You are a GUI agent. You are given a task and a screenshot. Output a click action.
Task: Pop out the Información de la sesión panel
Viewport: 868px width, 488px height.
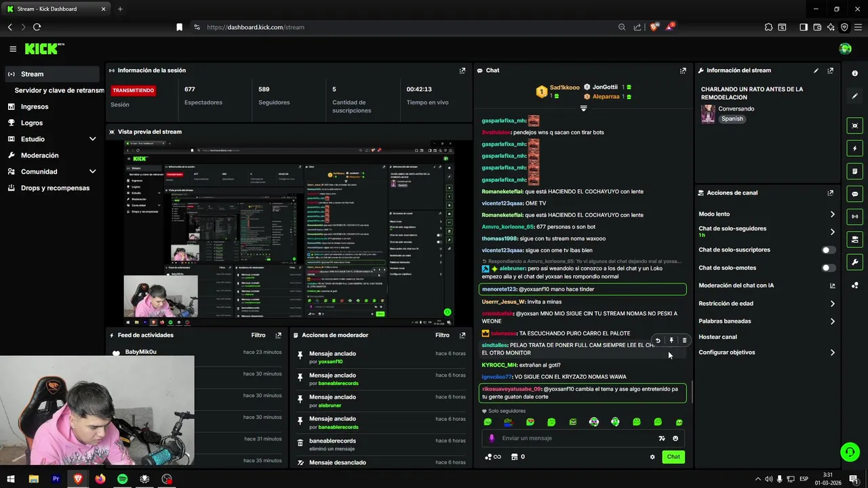[x=462, y=70]
